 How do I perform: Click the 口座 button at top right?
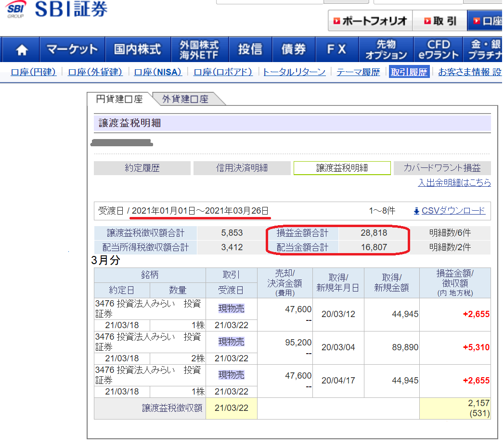(485, 21)
